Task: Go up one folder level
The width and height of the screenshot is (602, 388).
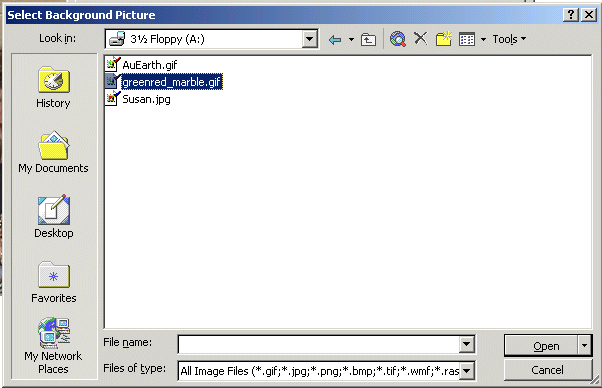Action: [x=368, y=40]
